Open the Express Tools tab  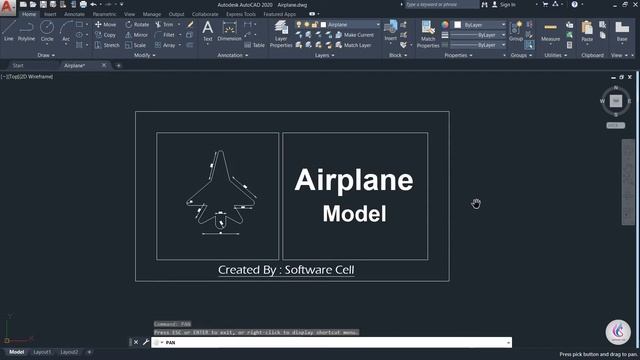[241, 14]
